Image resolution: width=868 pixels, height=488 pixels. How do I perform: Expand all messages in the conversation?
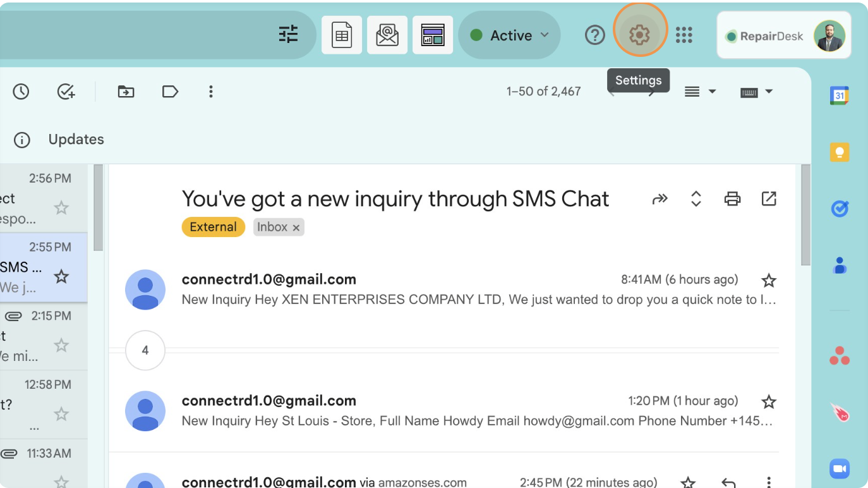click(696, 199)
